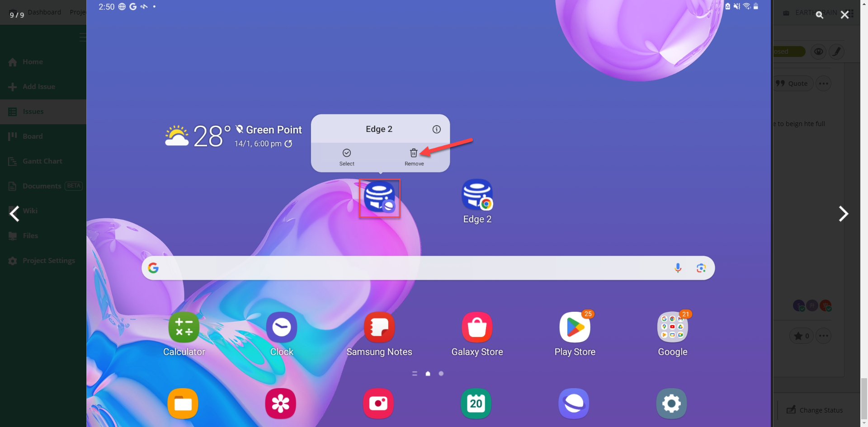Image resolution: width=868 pixels, height=427 pixels.
Task: Open app info icon in Edge 2 popup
Action: [436, 129]
